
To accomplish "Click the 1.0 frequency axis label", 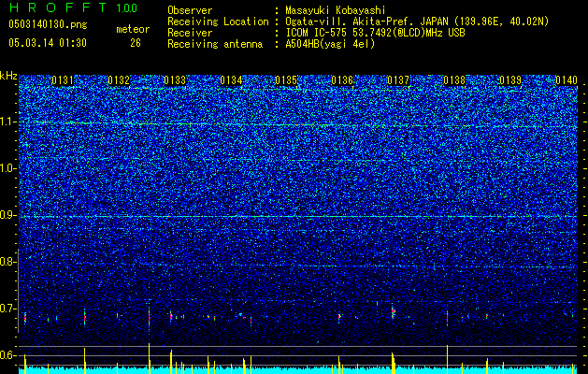I will [x=8, y=168].
